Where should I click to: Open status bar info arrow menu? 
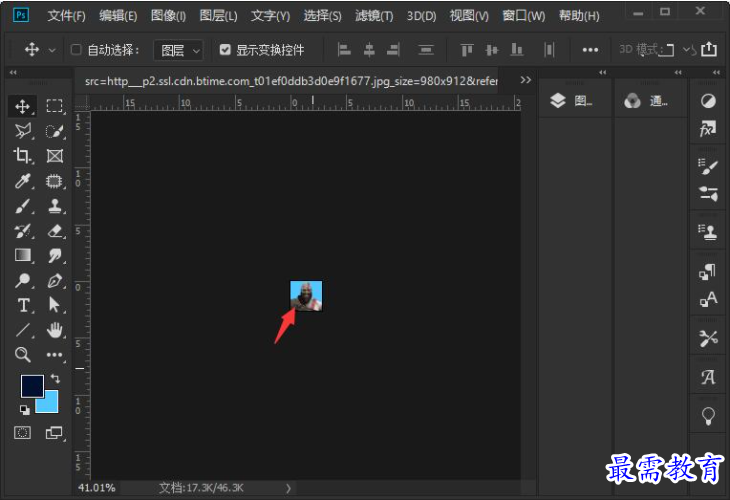pos(288,488)
